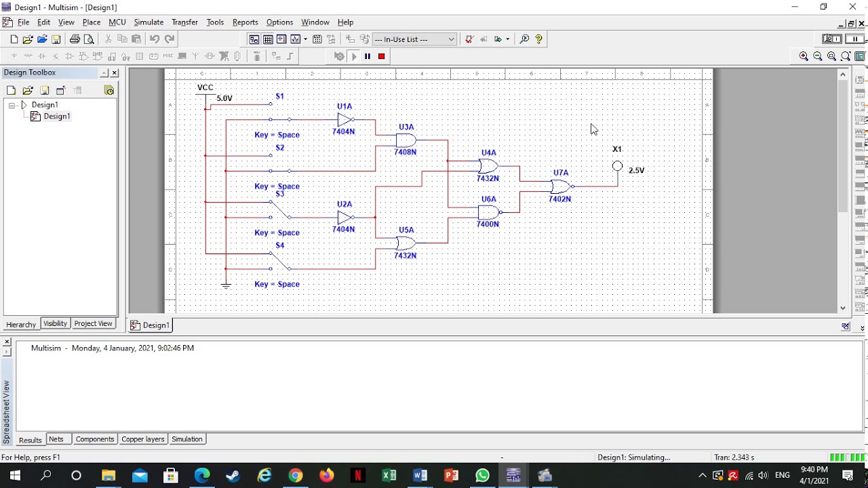The width and height of the screenshot is (868, 488).
Task: Print the circuit with the printer icon
Action: pyautogui.click(x=75, y=39)
